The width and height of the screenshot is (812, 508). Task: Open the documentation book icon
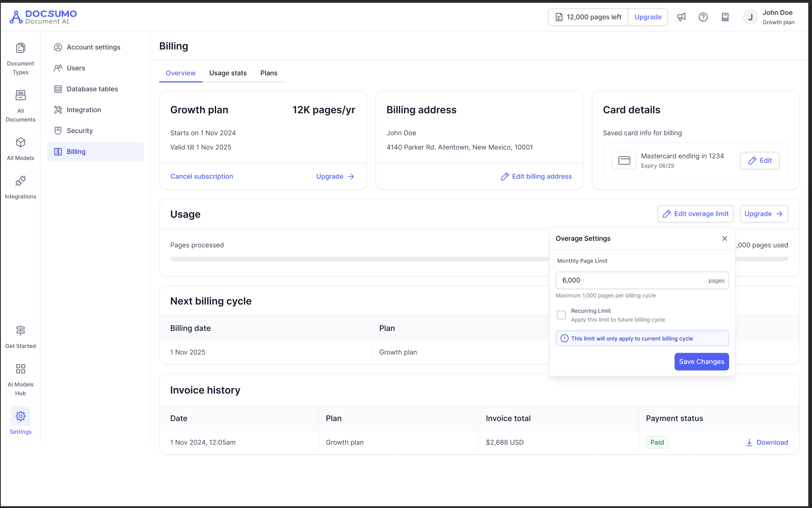tap(725, 17)
